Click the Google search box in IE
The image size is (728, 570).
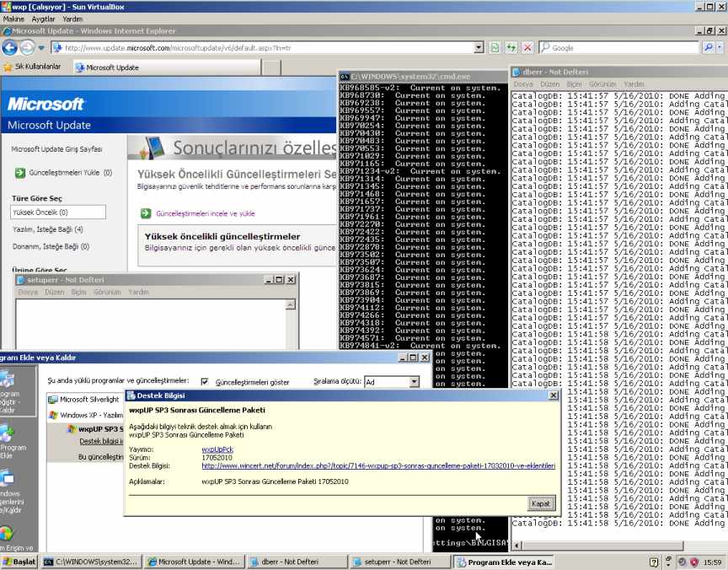619,48
